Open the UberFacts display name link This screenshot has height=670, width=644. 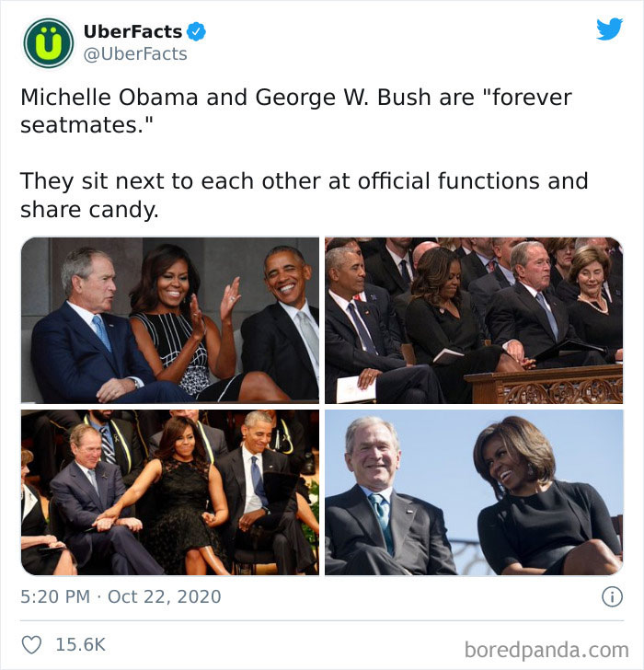coord(132,31)
